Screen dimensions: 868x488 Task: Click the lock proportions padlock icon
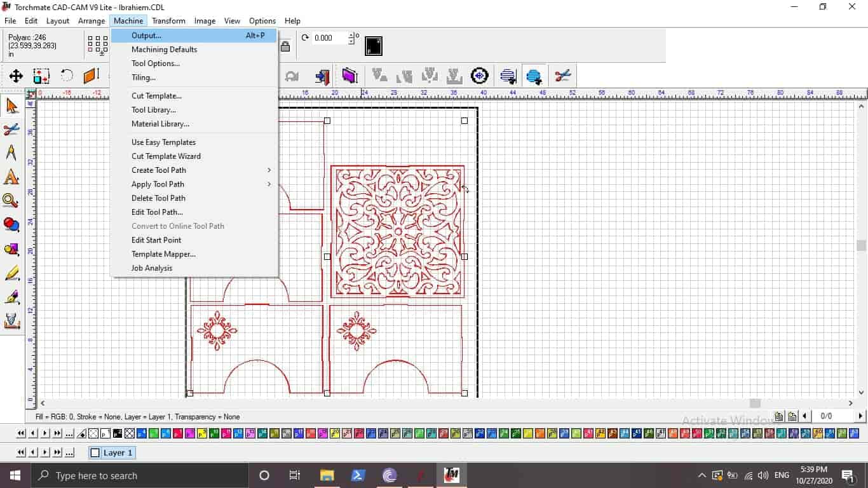point(285,46)
